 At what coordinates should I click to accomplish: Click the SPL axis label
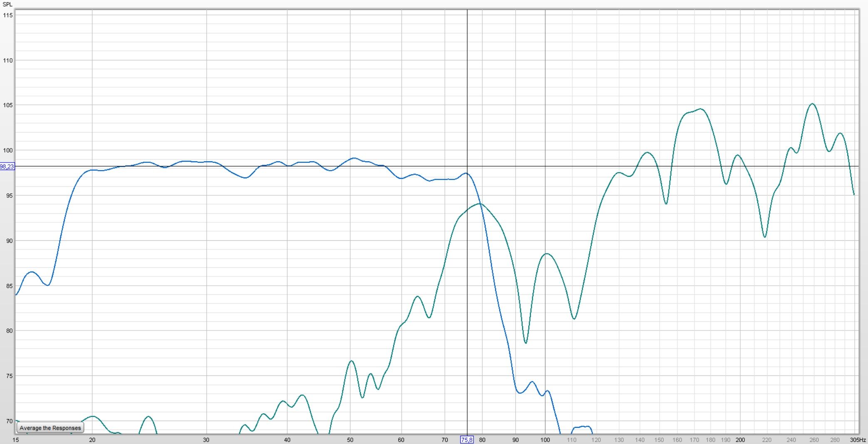[x=7, y=5]
